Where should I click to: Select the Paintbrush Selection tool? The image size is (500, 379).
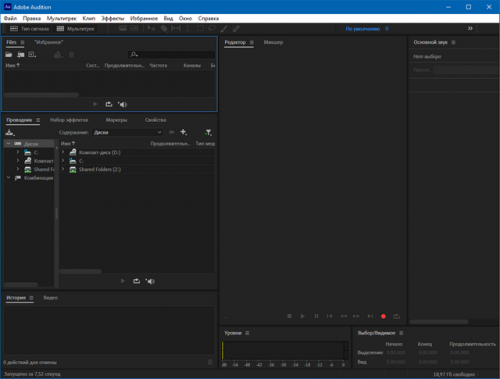pyautogui.click(x=224, y=29)
